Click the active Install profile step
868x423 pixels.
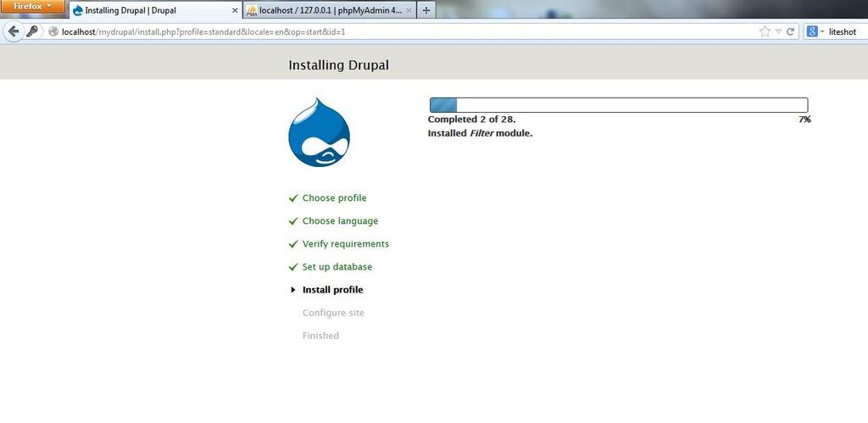tap(332, 290)
